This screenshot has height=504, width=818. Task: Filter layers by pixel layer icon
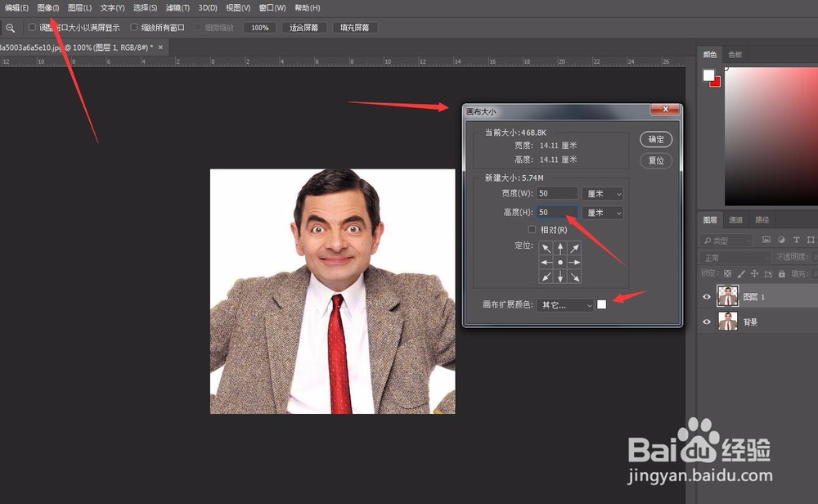point(766,240)
